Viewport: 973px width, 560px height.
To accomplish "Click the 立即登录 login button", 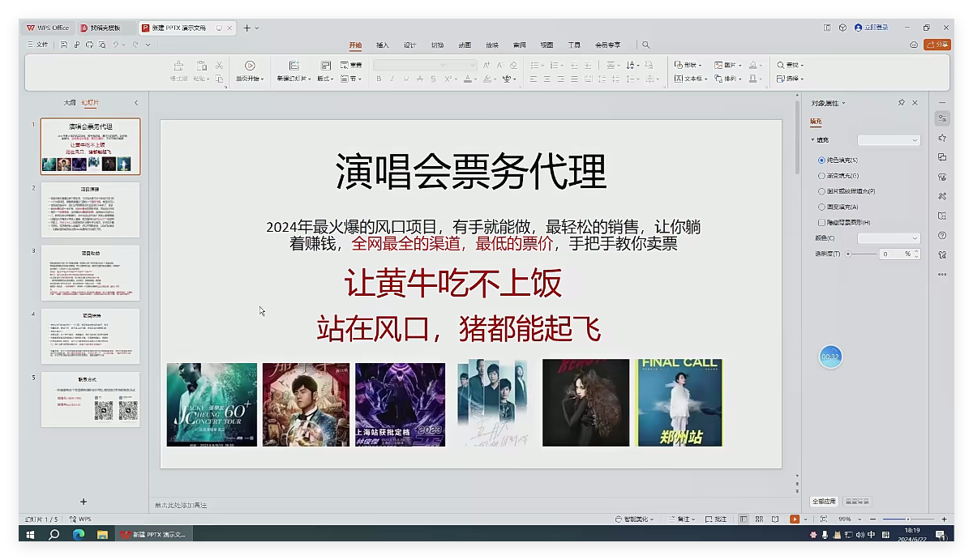I will (x=871, y=28).
